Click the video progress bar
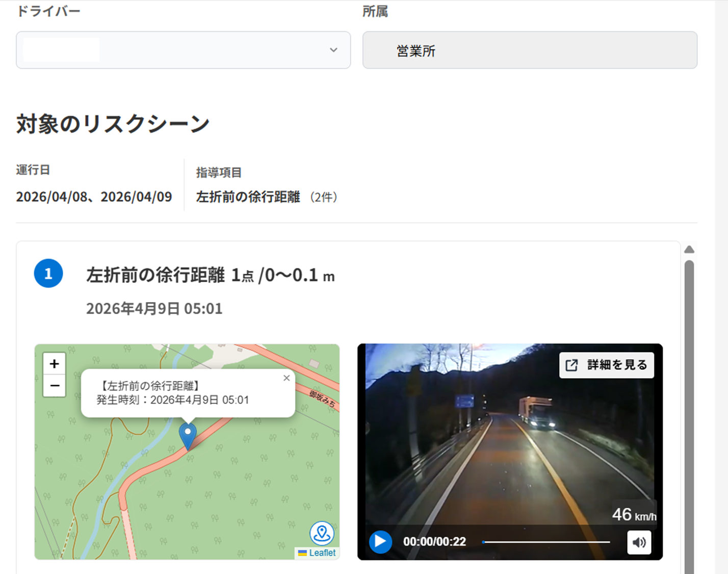This screenshot has height=574, width=728. click(x=546, y=542)
